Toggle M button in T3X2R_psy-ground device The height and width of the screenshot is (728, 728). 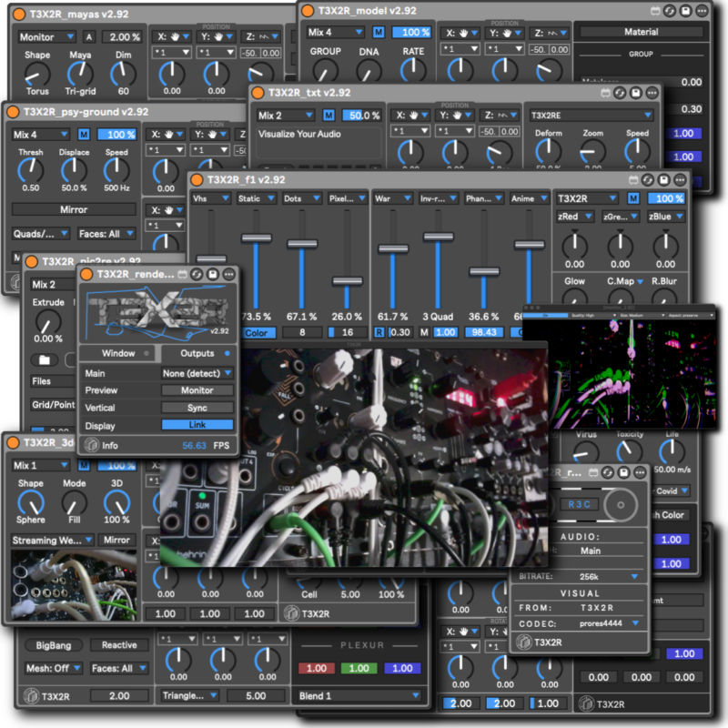click(x=84, y=135)
